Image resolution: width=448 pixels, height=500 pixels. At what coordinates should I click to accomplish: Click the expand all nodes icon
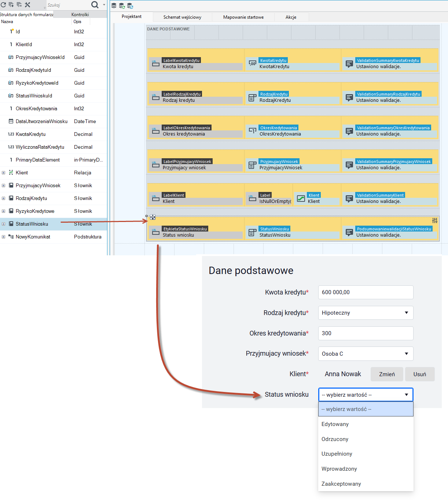point(11,5)
